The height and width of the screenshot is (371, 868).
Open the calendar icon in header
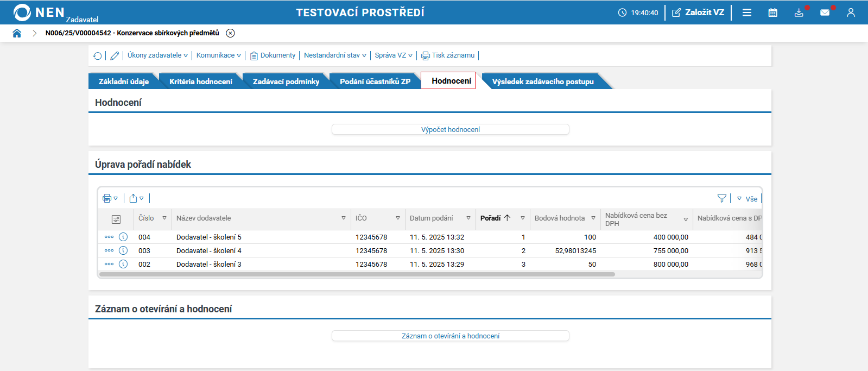coord(772,12)
